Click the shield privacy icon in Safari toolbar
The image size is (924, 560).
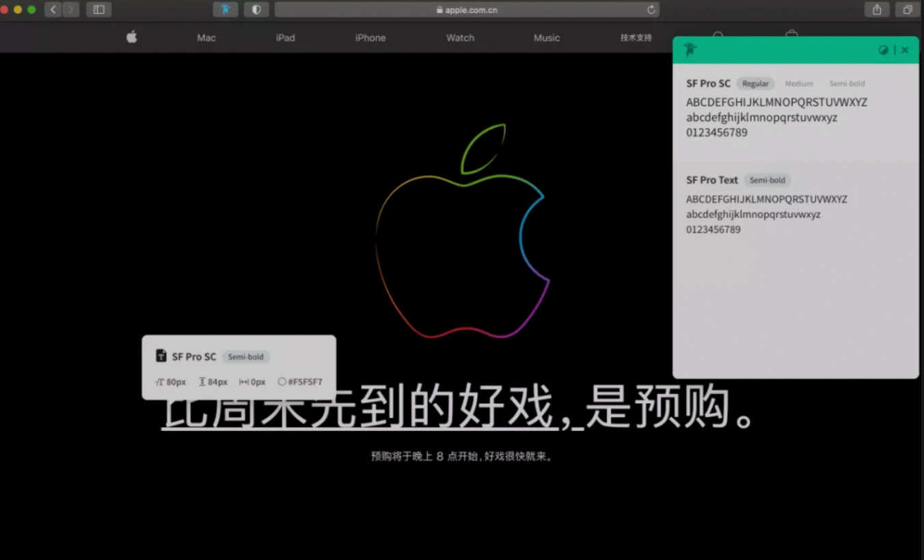pyautogui.click(x=256, y=10)
